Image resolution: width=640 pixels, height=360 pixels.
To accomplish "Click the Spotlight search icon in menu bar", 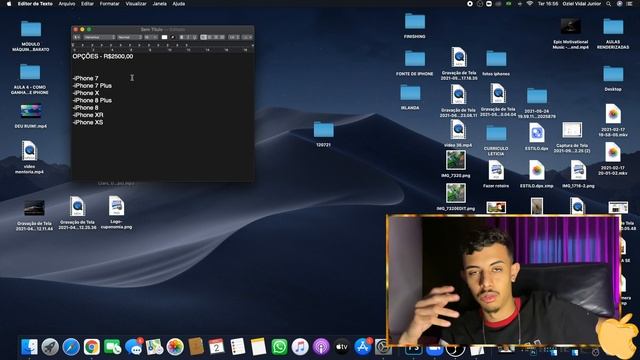I will click(x=609, y=4).
